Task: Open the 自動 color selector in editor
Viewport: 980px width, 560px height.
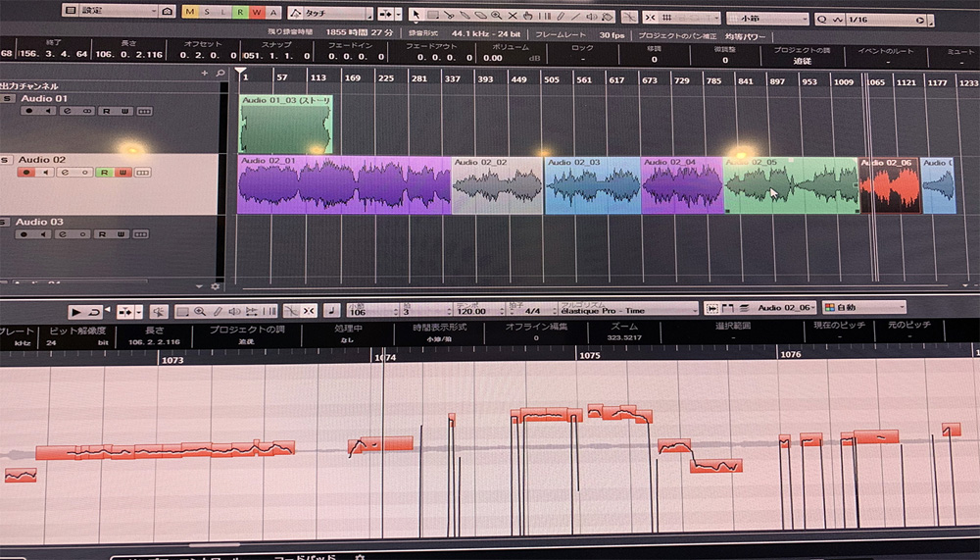Action: [x=862, y=308]
